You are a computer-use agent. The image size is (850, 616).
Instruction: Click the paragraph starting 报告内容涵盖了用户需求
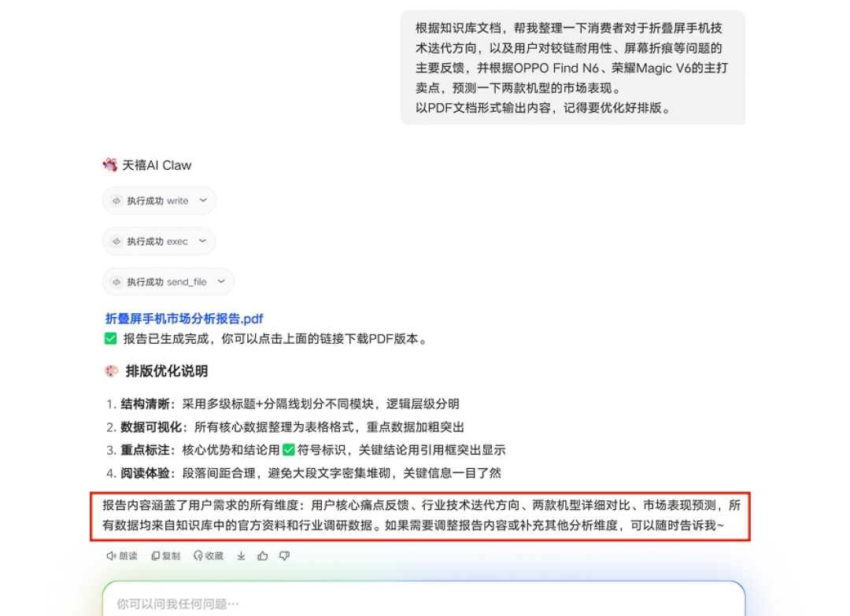coord(420,515)
